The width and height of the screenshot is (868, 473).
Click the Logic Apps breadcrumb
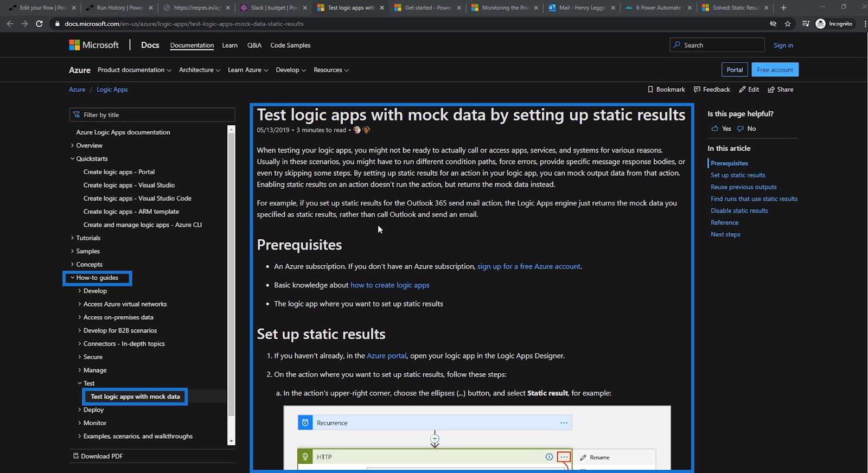pos(112,90)
